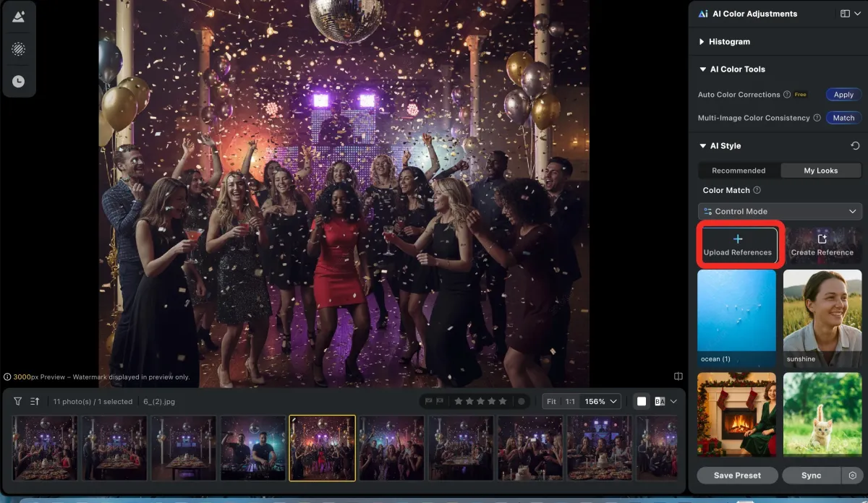868x503 pixels.
Task: Click the Upload References button
Action: click(x=737, y=244)
